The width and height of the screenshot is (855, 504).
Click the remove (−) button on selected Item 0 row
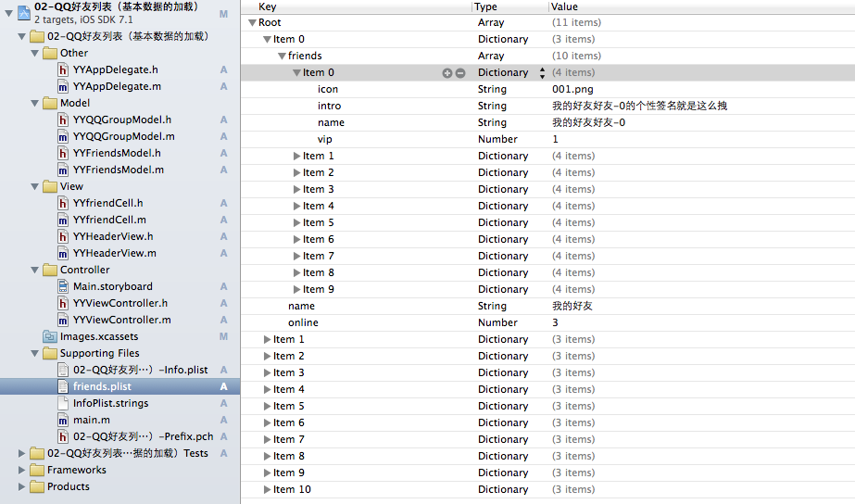click(459, 73)
